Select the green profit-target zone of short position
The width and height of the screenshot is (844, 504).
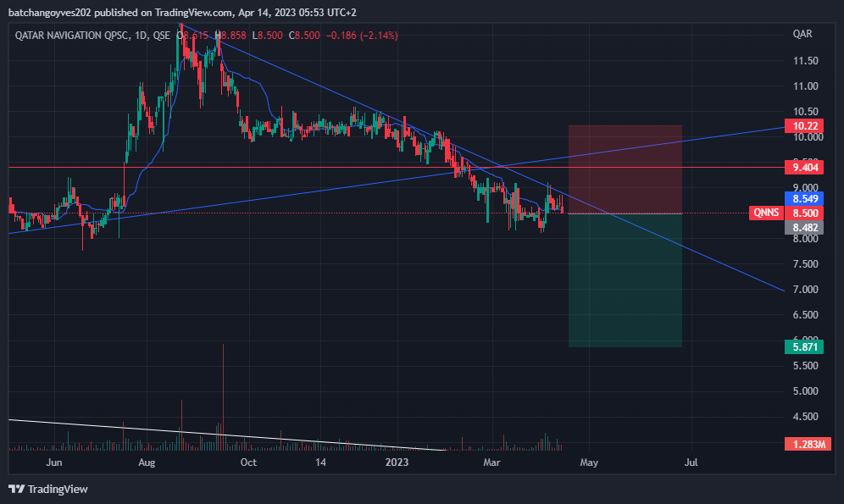[x=625, y=280]
